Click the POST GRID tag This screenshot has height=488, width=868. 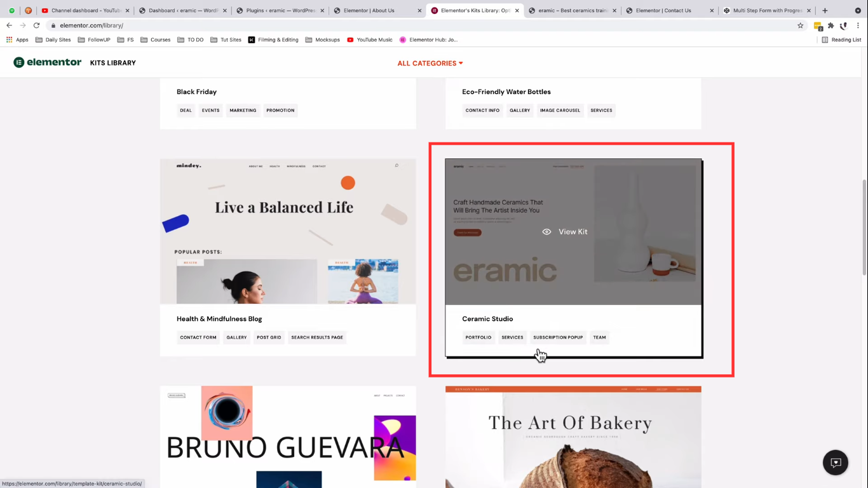pos(269,337)
